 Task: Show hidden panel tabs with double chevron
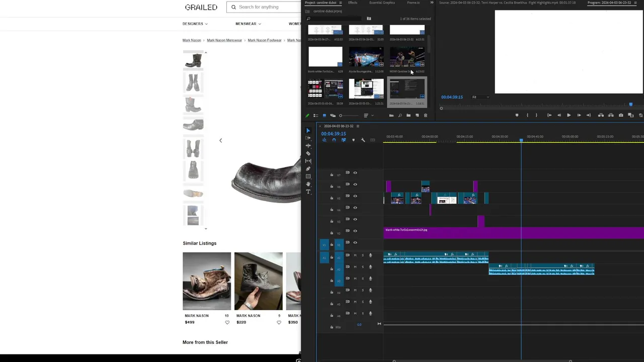(x=431, y=3)
